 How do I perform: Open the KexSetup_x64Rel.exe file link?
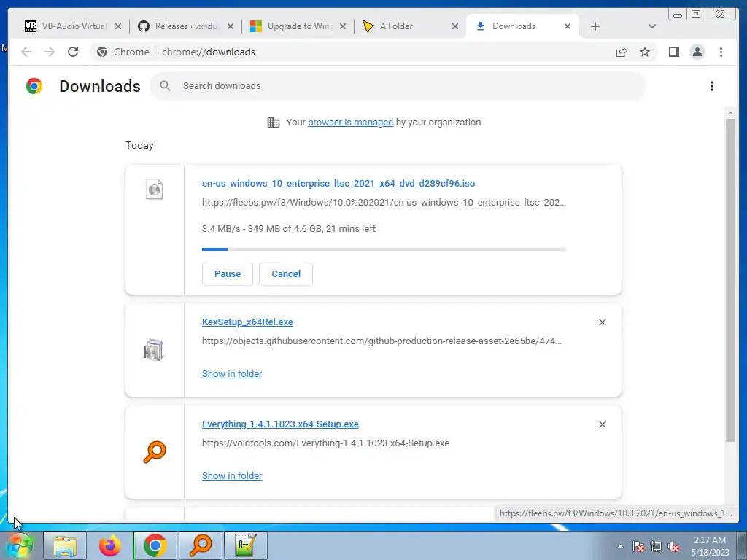click(x=247, y=322)
